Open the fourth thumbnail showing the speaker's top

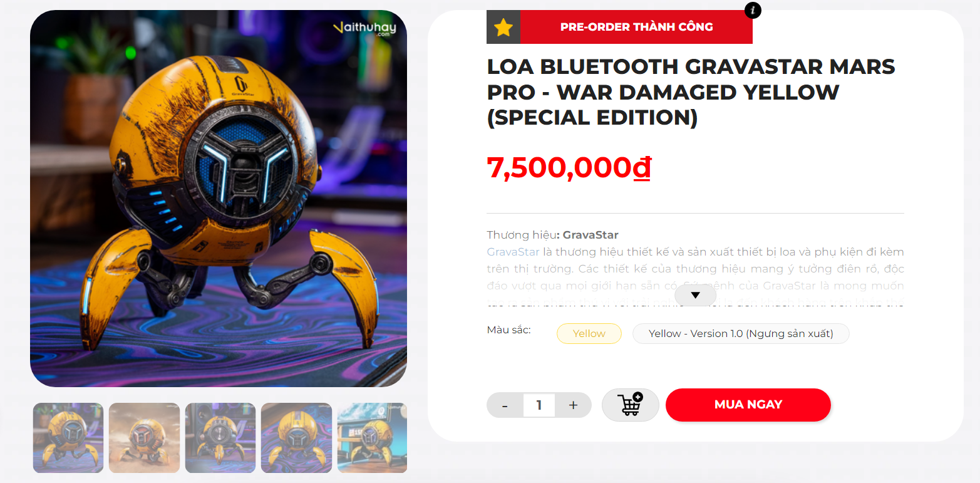pos(296,438)
